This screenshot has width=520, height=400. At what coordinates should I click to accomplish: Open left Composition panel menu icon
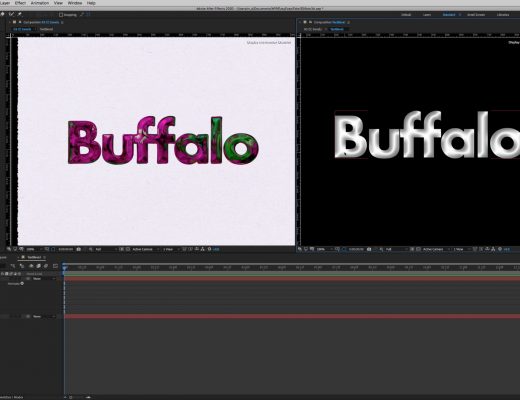tap(62, 22)
